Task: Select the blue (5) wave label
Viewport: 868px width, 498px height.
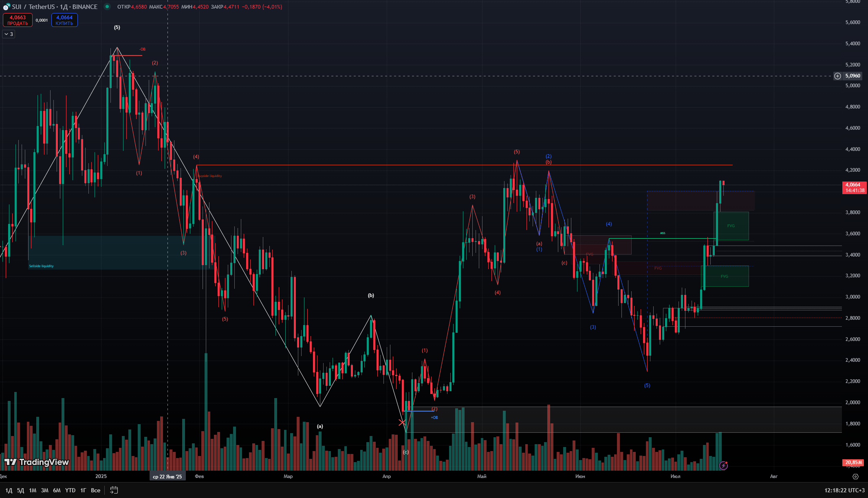Action: tap(647, 386)
